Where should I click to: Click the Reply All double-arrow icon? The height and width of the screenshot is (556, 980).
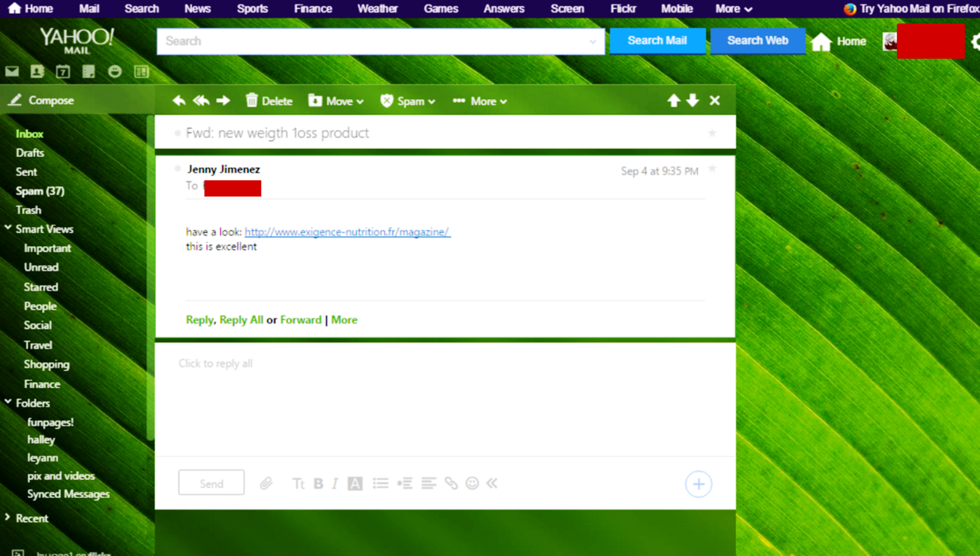[201, 101]
